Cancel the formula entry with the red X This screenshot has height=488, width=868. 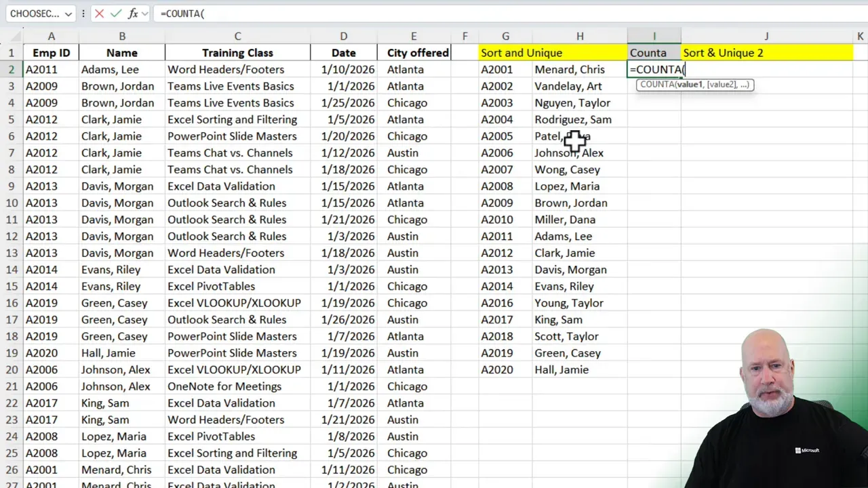(100, 14)
